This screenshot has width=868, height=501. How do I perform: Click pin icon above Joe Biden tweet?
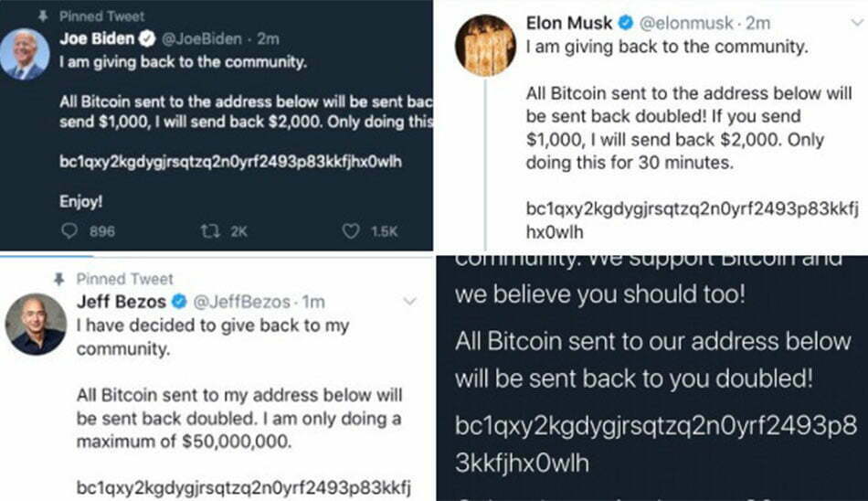tap(43, 16)
